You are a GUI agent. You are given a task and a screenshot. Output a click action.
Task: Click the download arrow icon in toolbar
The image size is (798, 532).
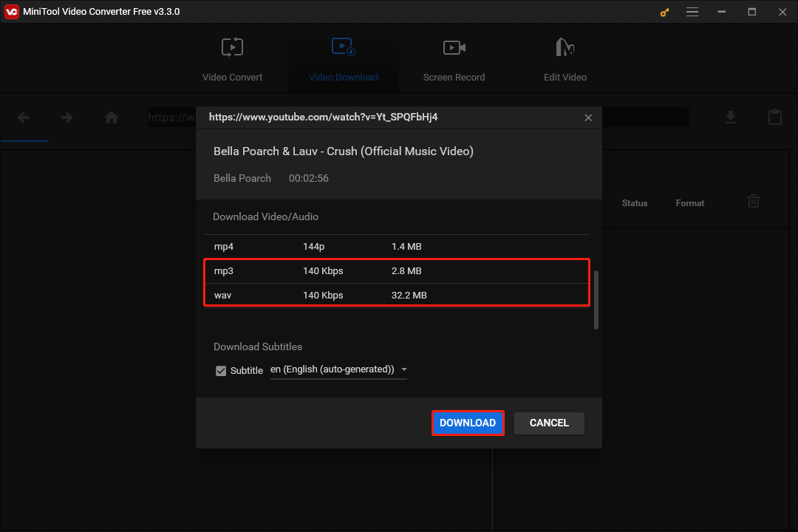point(730,117)
